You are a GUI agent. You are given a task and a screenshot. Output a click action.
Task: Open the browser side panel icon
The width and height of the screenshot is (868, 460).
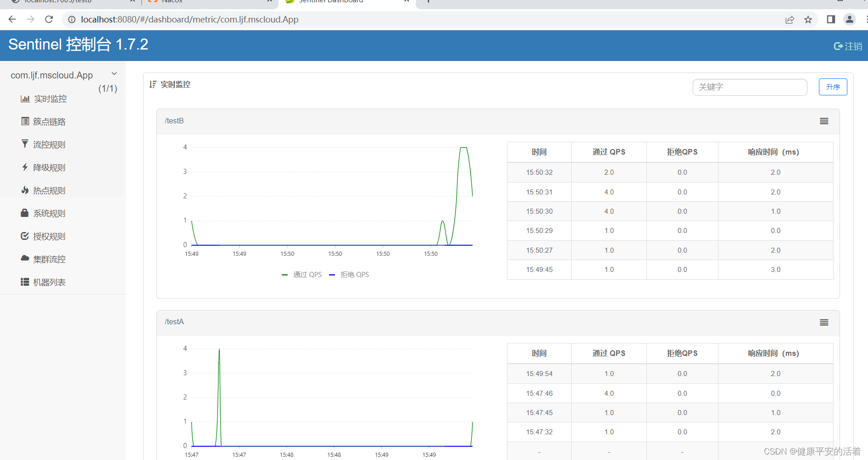click(x=831, y=19)
